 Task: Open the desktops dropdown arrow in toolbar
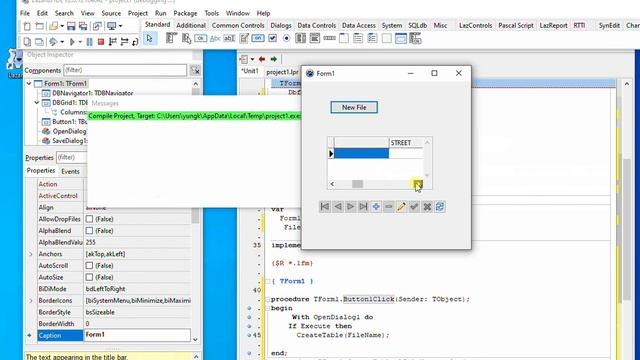click(121, 27)
